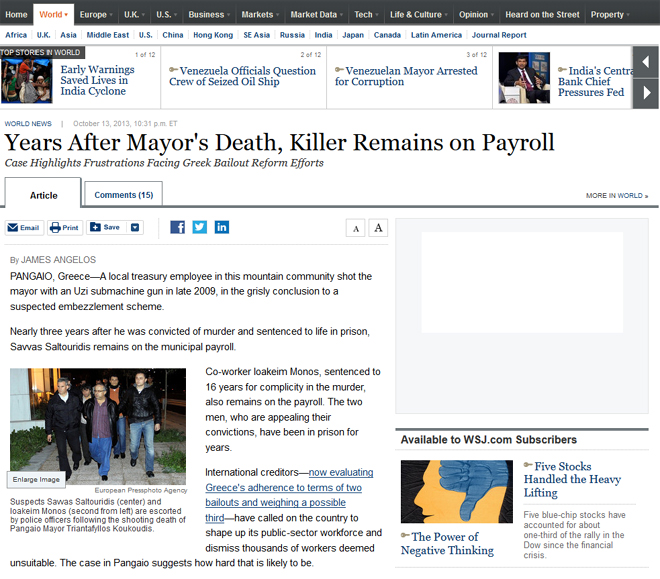
Task: Switch to the Comments (15) tab
Action: [123, 195]
